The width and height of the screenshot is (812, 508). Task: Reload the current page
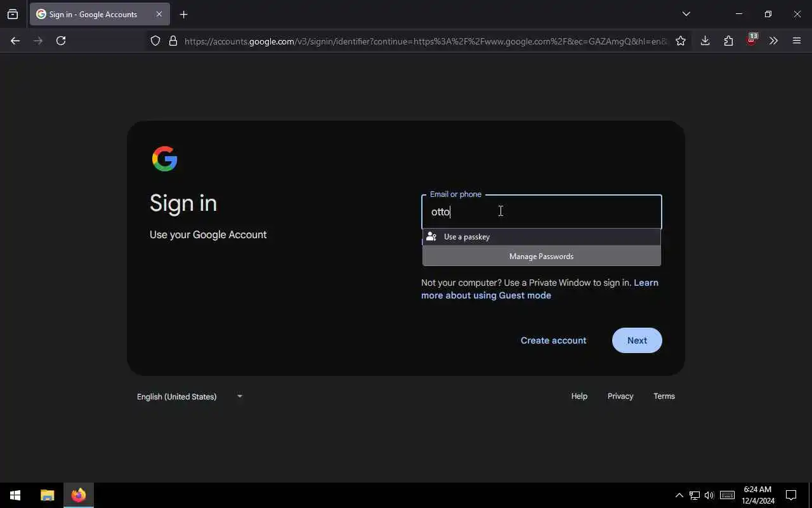61,41
